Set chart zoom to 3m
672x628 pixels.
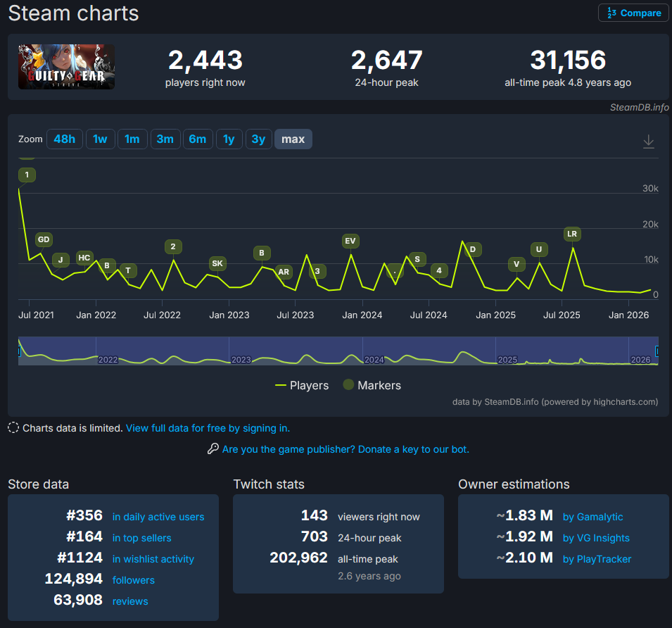coord(165,139)
